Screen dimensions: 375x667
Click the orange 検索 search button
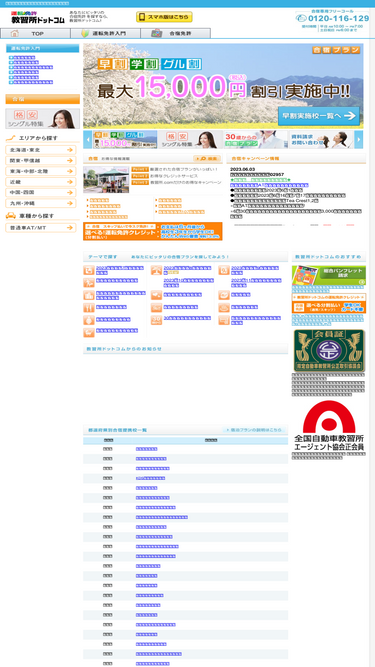(207, 158)
